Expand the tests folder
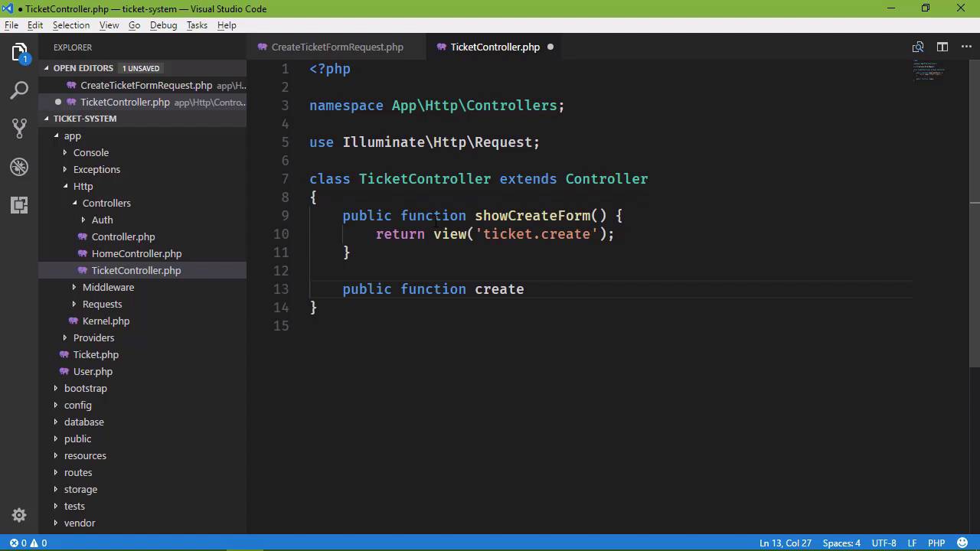This screenshot has height=551, width=980. pyautogui.click(x=56, y=506)
